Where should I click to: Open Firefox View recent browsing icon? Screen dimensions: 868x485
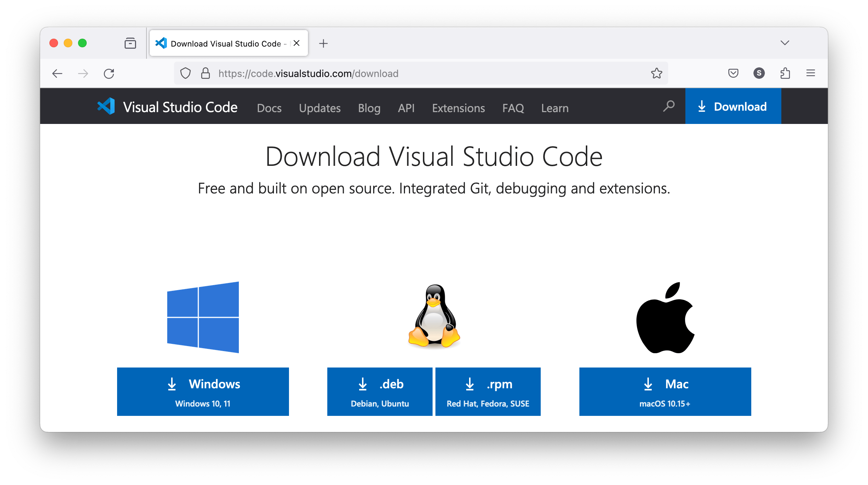(130, 43)
